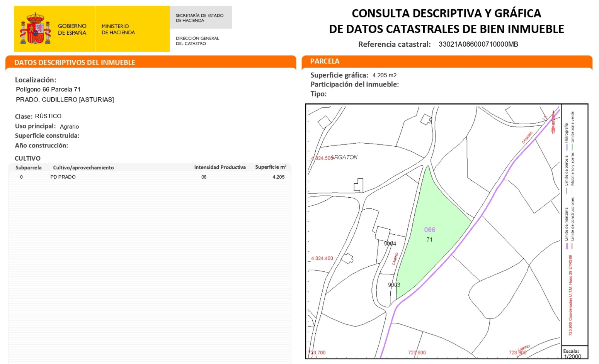The width and height of the screenshot is (599, 364).
Task: Click the 'Escala: 1/2000' scale box
Action: click(x=574, y=353)
